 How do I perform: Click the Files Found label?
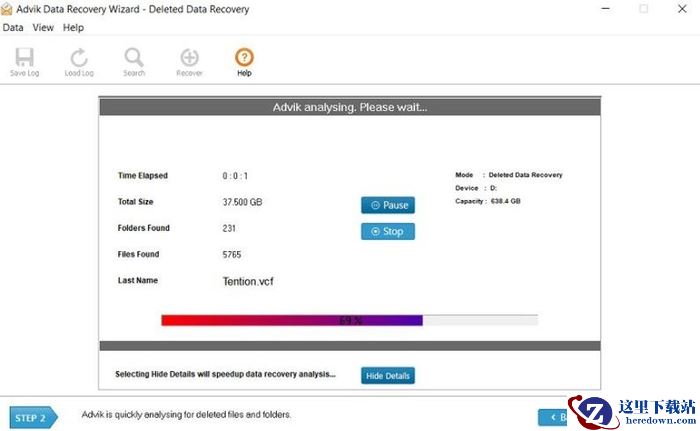(x=138, y=254)
